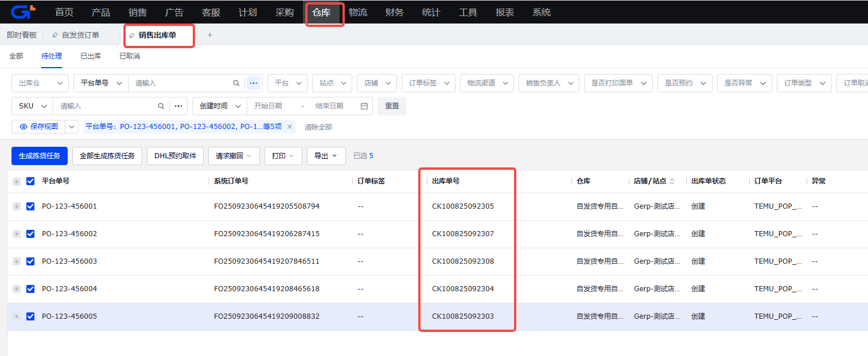Image resolution: width=868 pixels, height=356 pixels.
Task: Open calendar icon in date range
Action: [364, 106]
